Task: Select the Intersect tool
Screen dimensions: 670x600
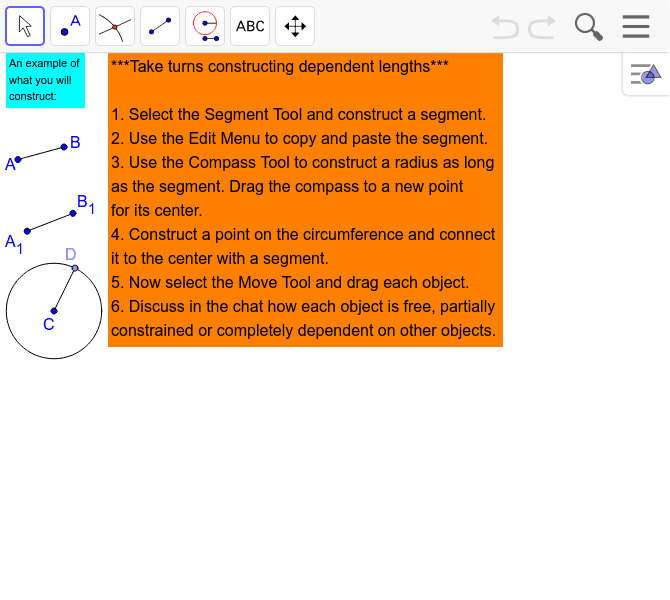Action: (115, 26)
